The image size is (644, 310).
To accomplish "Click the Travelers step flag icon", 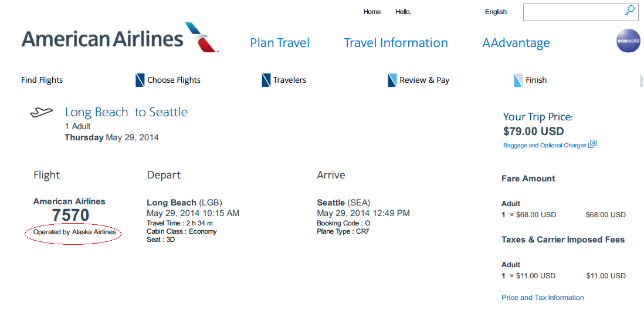I will point(266,80).
